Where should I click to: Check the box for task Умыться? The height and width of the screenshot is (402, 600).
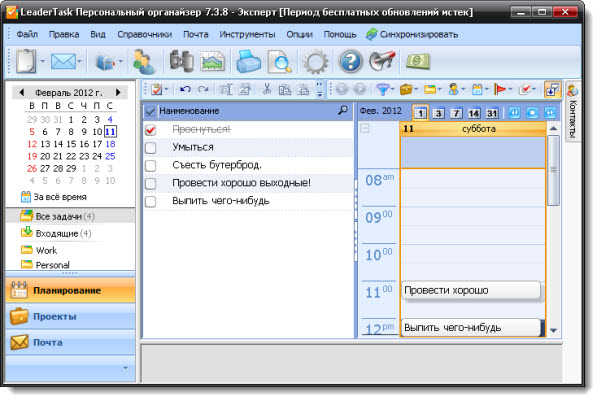[151, 148]
